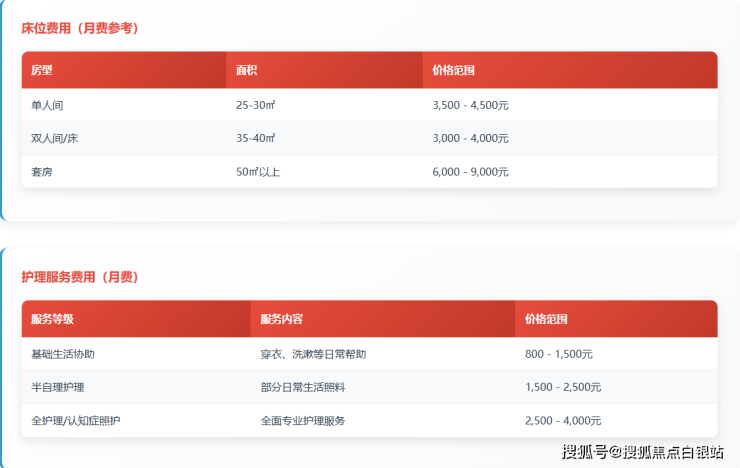Click the 3,500 - 4,500元 price cell
Image resolution: width=740 pixels, height=468 pixels.
pos(470,105)
